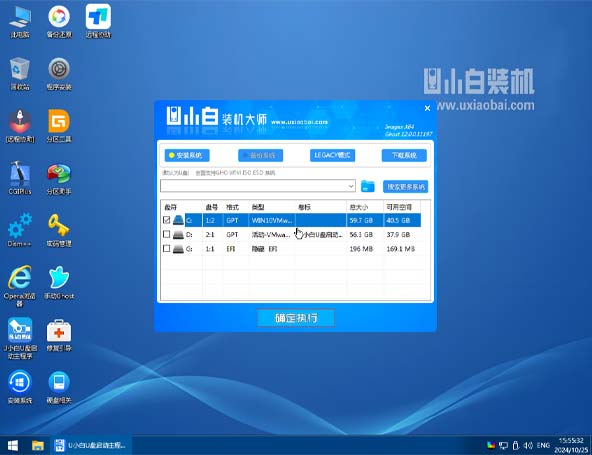592x455 pixels.
Task: Open the install system Windows-logo desktop icon
Action: pos(20,387)
